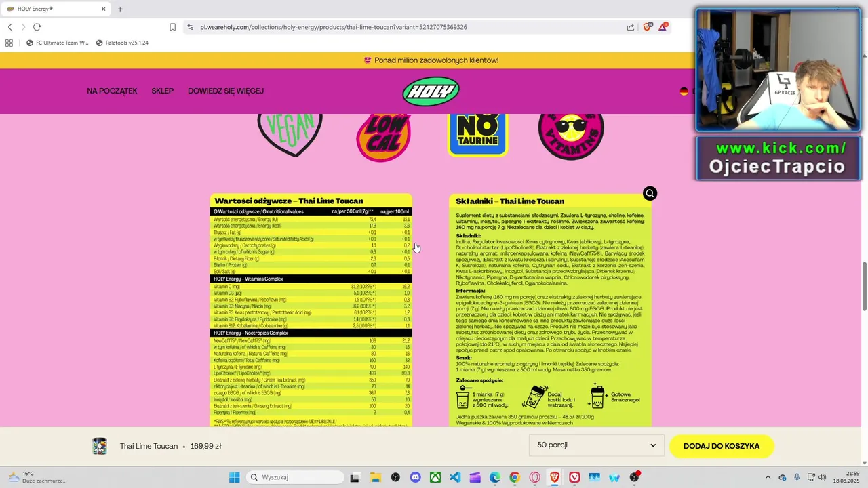This screenshot has width=868, height=488.
Task: Go back to the previous page
Action: click(9, 27)
